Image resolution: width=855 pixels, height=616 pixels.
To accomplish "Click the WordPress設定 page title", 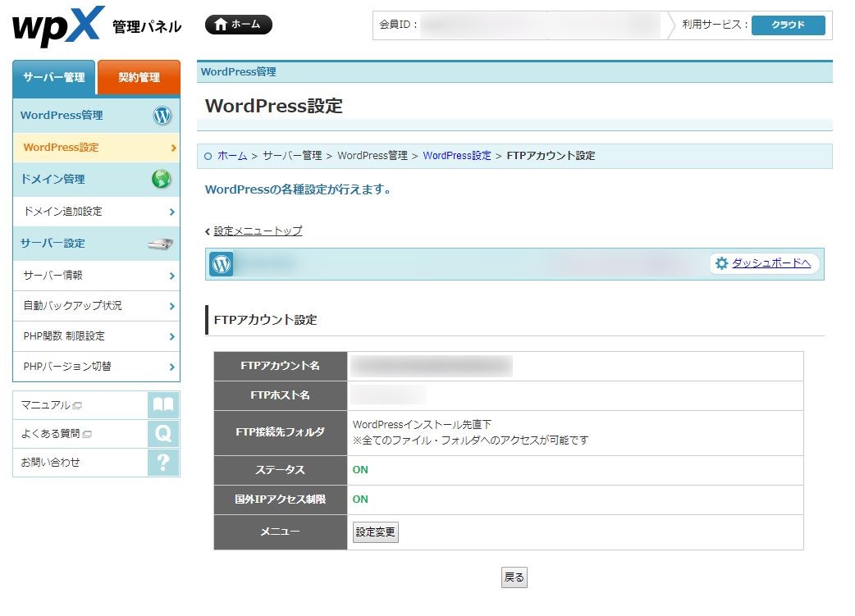I will (274, 106).
